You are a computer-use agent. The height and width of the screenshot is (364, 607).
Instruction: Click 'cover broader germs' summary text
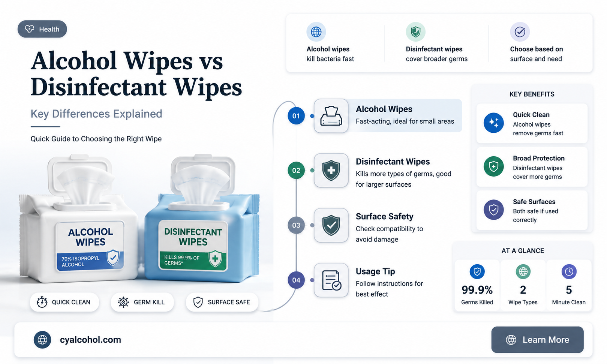click(436, 59)
